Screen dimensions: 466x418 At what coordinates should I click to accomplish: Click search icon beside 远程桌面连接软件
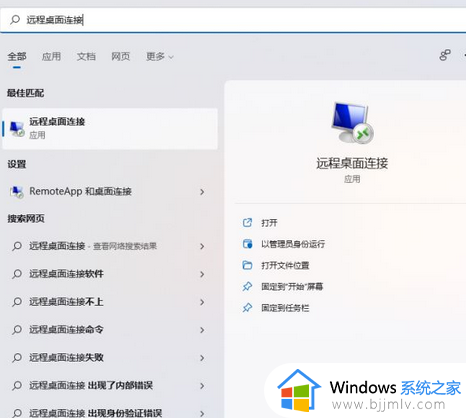tap(17, 274)
